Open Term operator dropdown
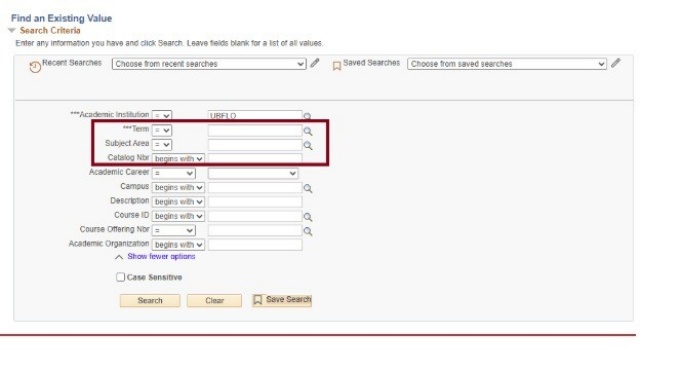The image size is (680, 370). pyautogui.click(x=162, y=130)
